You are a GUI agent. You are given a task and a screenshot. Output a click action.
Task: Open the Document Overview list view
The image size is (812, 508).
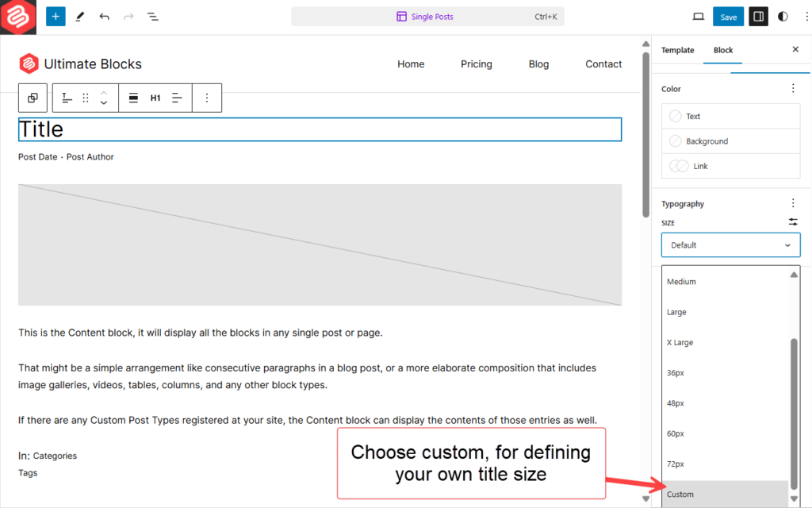click(153, 16)
